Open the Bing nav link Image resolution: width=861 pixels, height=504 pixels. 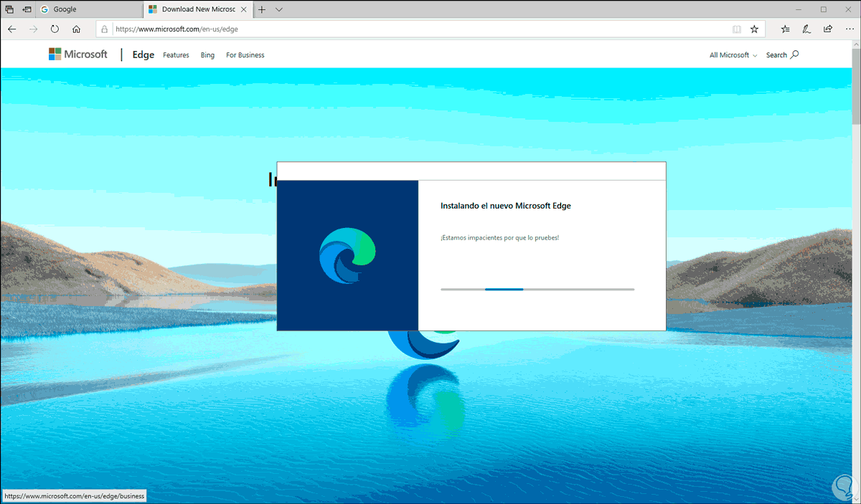[x=207, y=55]
